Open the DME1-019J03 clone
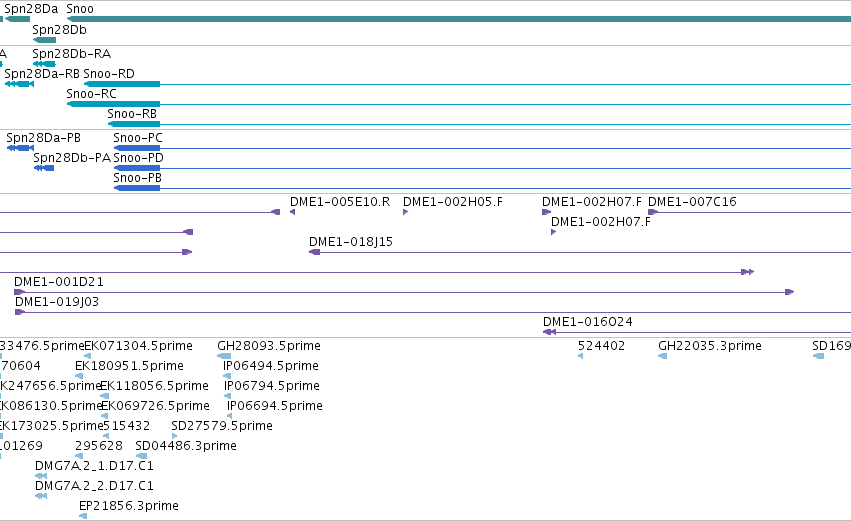 (433, 312)
